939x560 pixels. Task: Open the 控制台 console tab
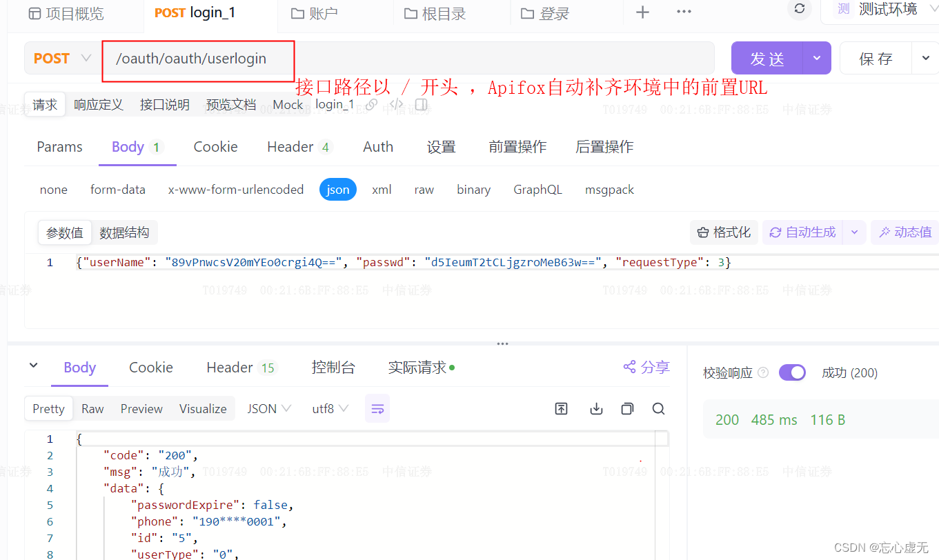(x=333, y=368)
